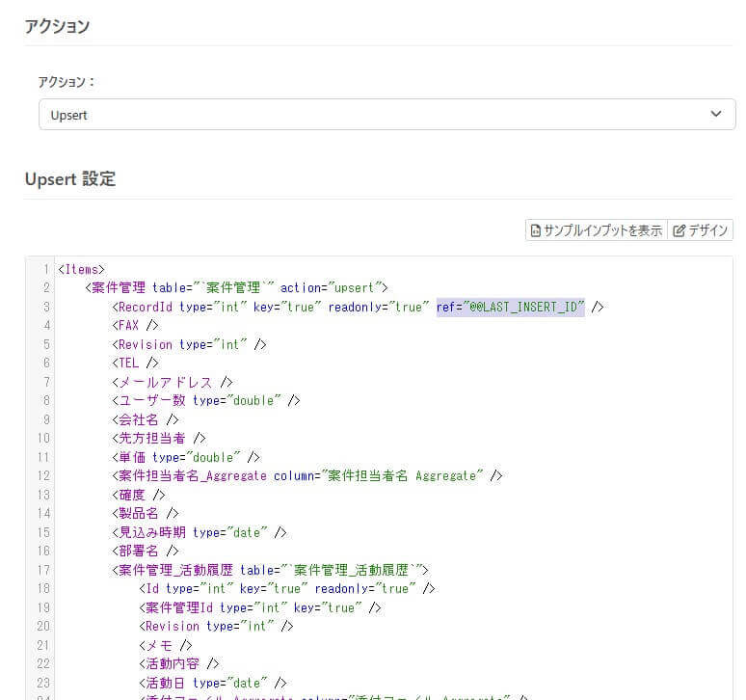The height and width of the screenshot is (700, 746).
Task: Click the メールアドレス element in the editor
Action: click(173, 382)
